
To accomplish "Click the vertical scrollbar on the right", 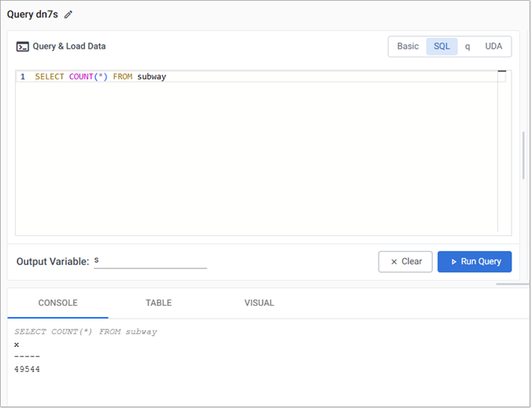I will point(523,154).
